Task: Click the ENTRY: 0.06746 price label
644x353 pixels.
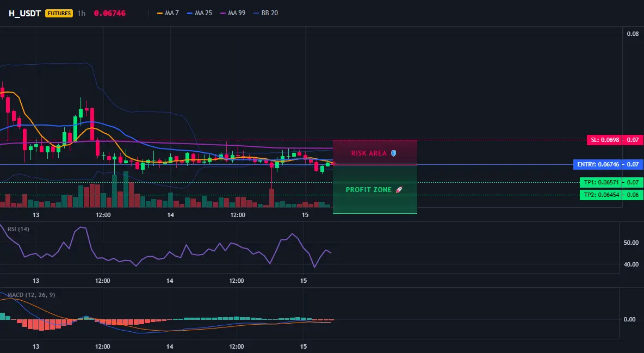Action: coord(598,164)
